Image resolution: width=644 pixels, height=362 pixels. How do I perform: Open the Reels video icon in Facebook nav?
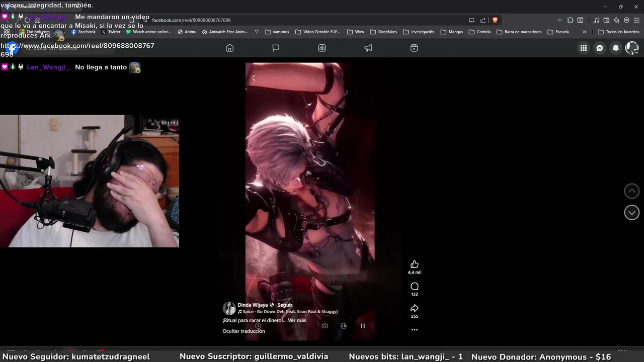(414, 48)
